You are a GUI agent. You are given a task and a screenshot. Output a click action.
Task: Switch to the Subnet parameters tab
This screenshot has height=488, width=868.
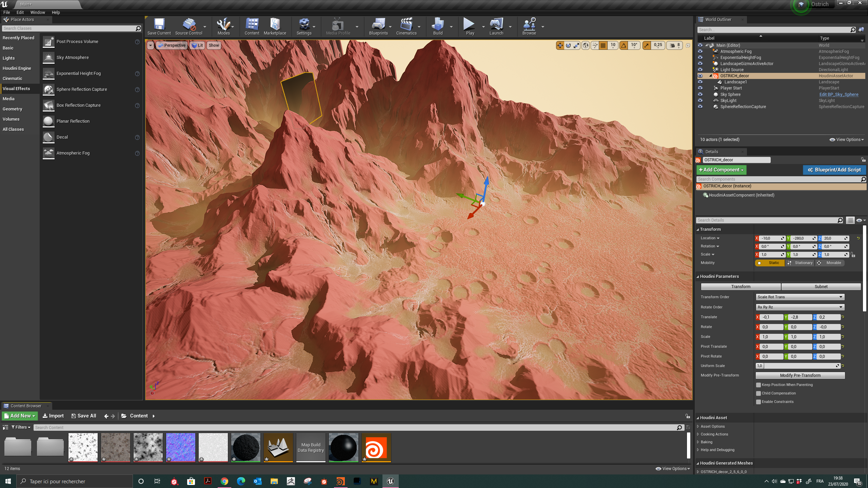coord(821,287)
